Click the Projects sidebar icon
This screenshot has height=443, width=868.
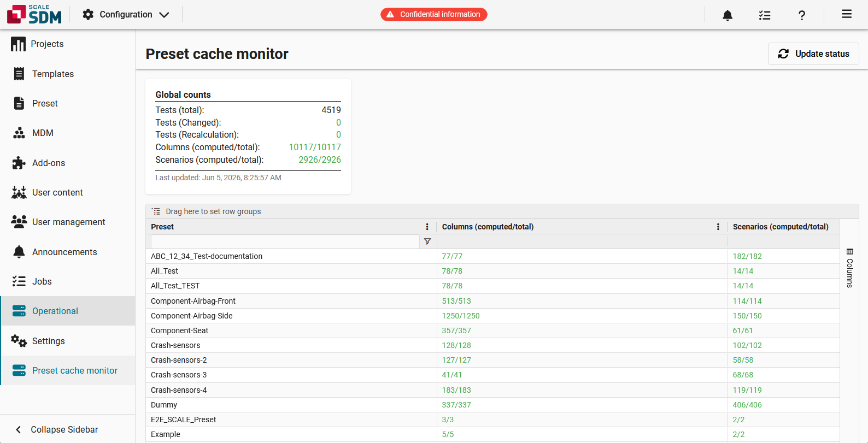(x=18, y=44)
